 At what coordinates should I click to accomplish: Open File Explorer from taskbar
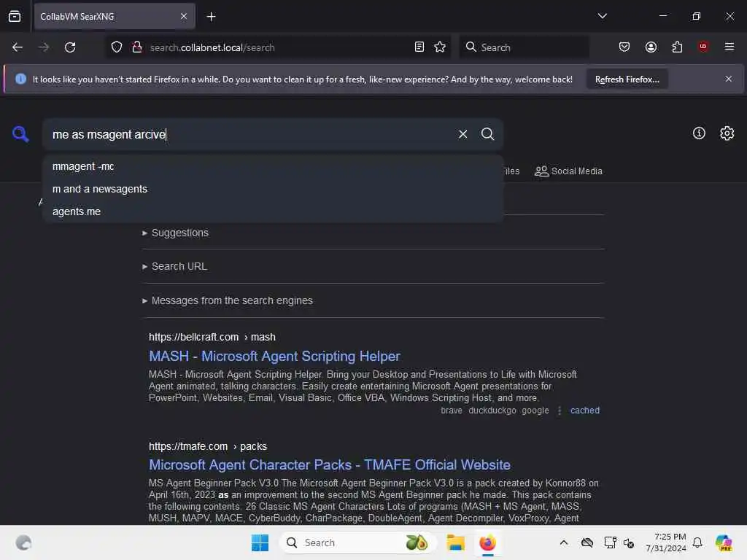coord(455,542)
